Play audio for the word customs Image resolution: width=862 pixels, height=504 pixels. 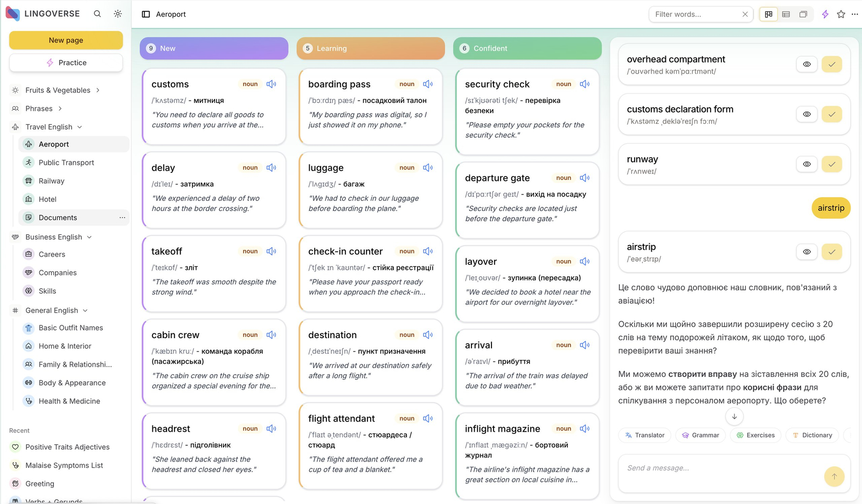271,84
